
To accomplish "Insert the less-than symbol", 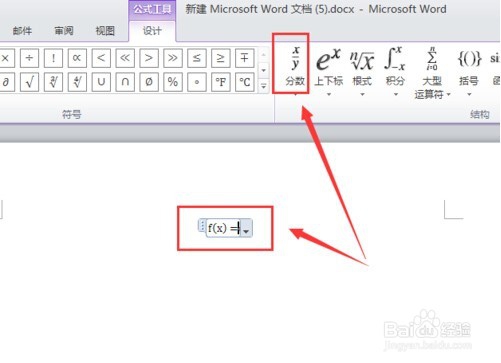I will coord(101,58).
